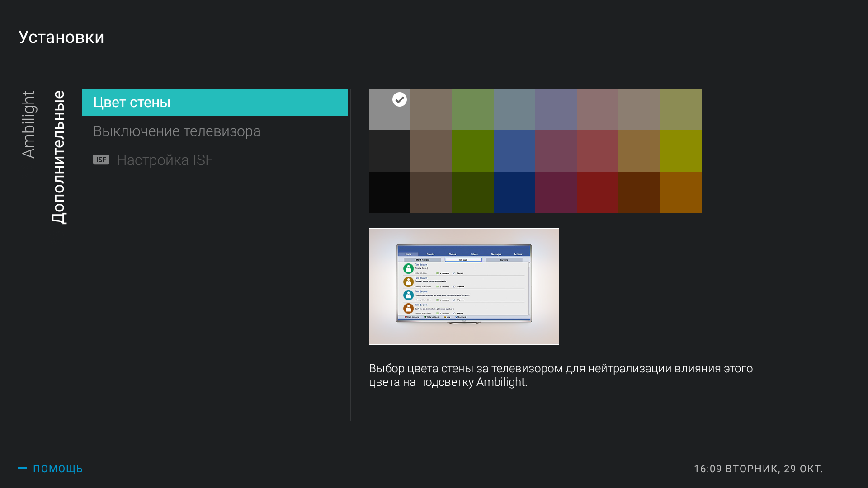Pick the pale lavender top-row swatch
Image resolution: width=868 pixels, height=488 pixels.
[556, 109]
